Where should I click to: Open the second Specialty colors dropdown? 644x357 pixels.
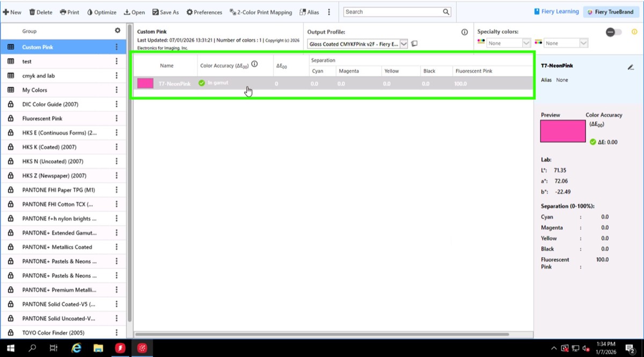[583, 43]
